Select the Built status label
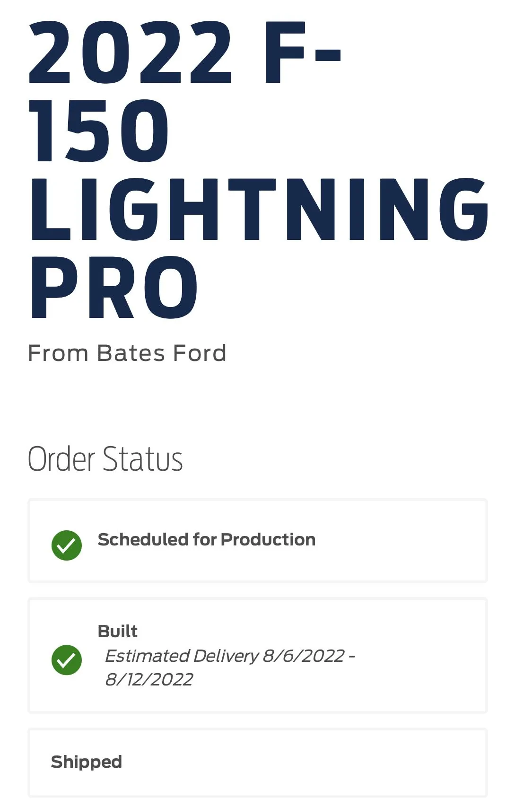Screen dimensions: 532x808 (x=117, y=631)
